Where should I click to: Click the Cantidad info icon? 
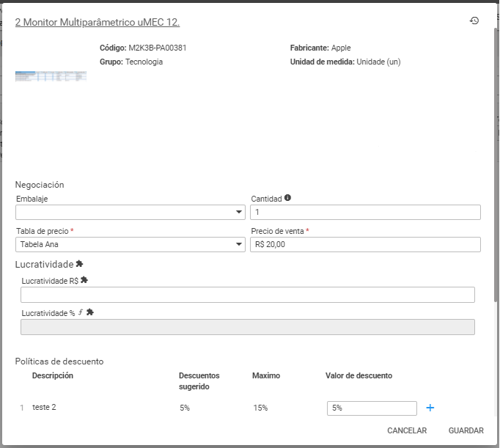tap(287, 198)
